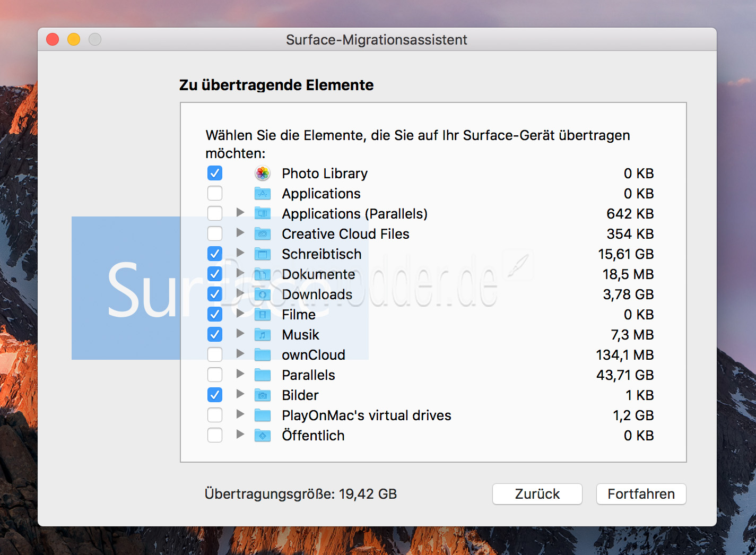The image size is (756, 555).
Task: Expand the Creative Cloud Files disclosure triangle
Action: click(240, 232)
